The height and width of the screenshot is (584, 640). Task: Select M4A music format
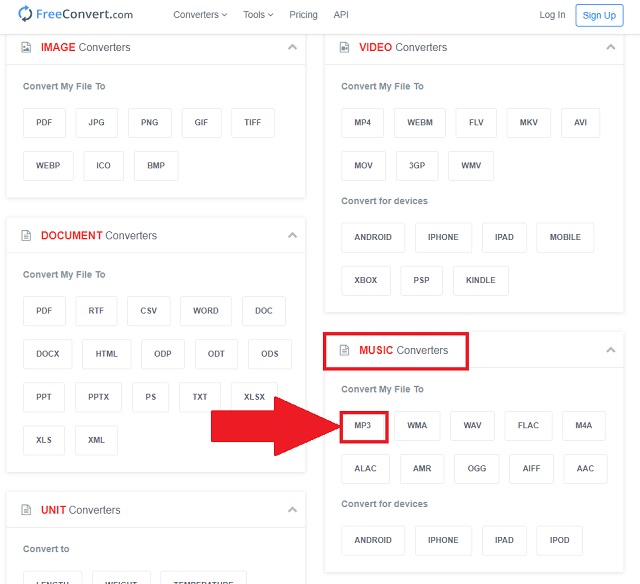click(x=584, y=426)
